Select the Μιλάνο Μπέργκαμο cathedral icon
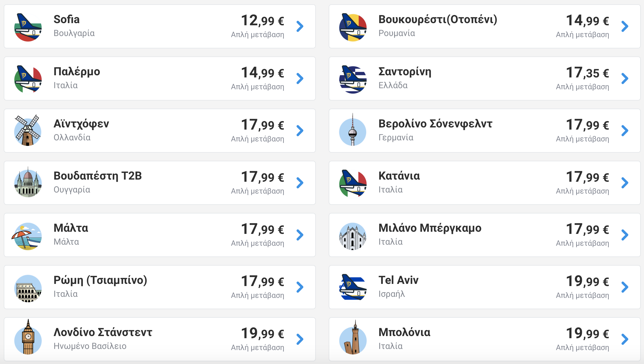The width and height of the screenshot is (644, 364). [353, 236]
